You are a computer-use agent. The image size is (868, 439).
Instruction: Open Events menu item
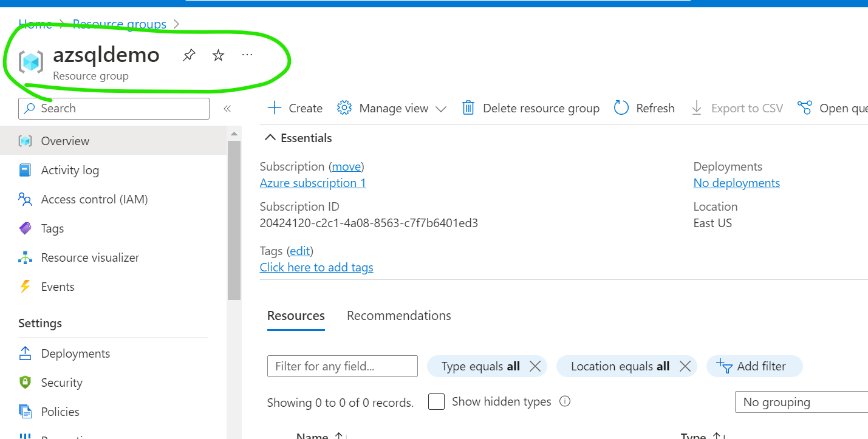tap(113, 287)
